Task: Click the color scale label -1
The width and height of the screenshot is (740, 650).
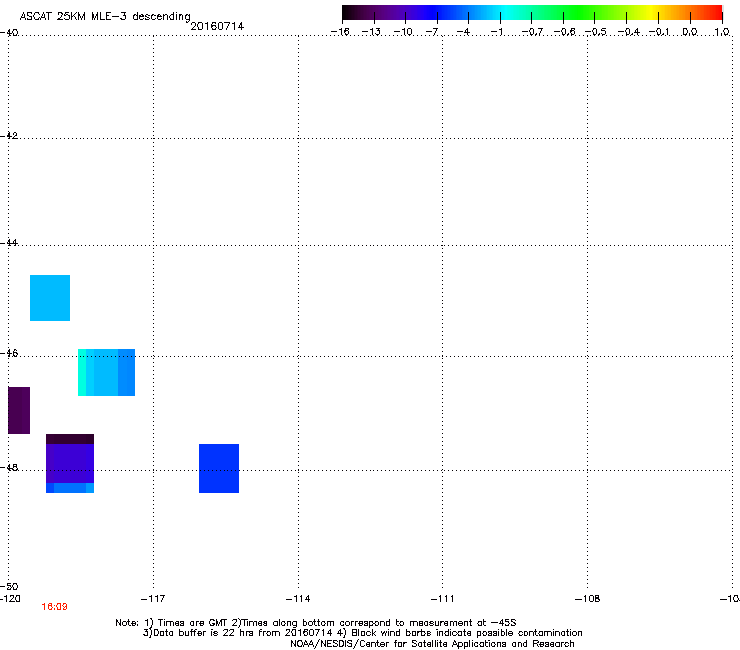Action: point(496,32)
